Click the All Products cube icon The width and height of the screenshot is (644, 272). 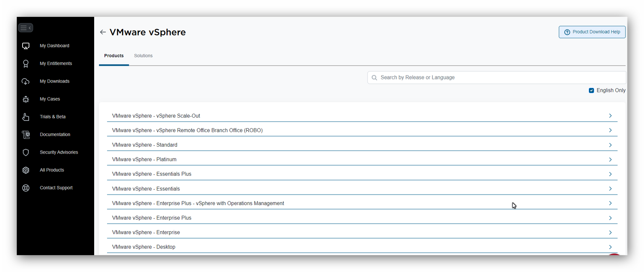(x=26, y=170)
